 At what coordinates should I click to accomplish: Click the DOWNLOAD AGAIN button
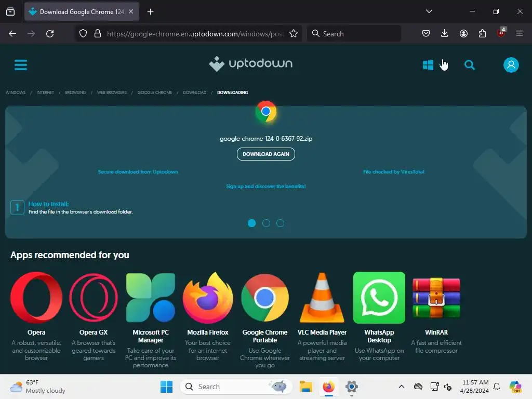click(x=266, y=154)
